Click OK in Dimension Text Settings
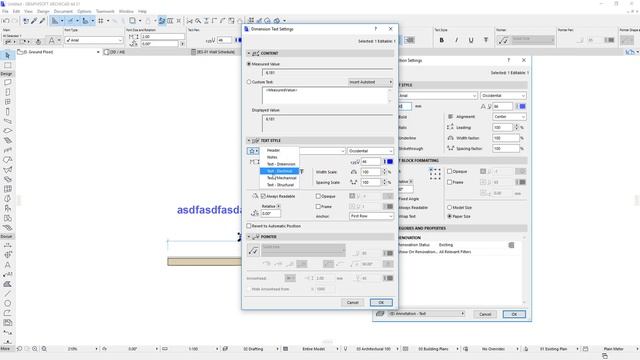 (x=381, y=302)
